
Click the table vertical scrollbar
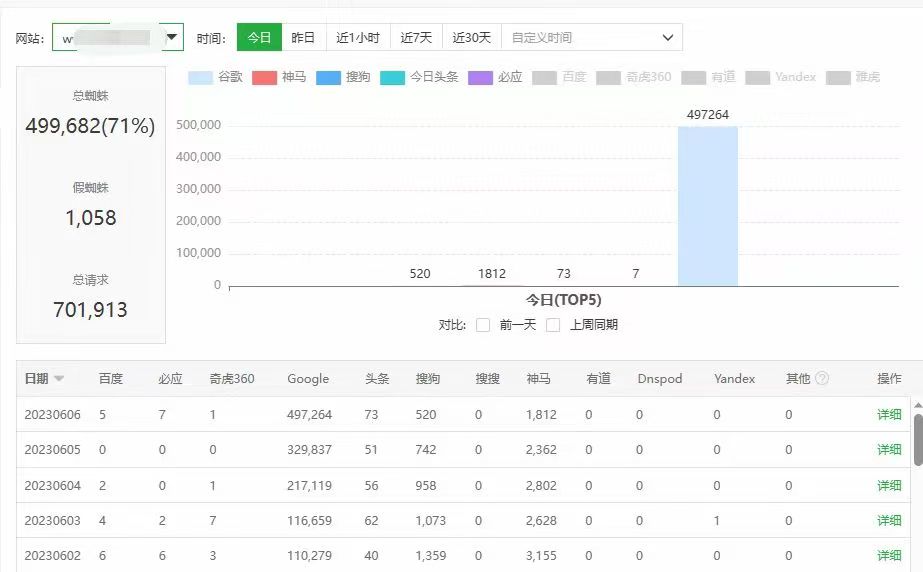coord(917,440)
